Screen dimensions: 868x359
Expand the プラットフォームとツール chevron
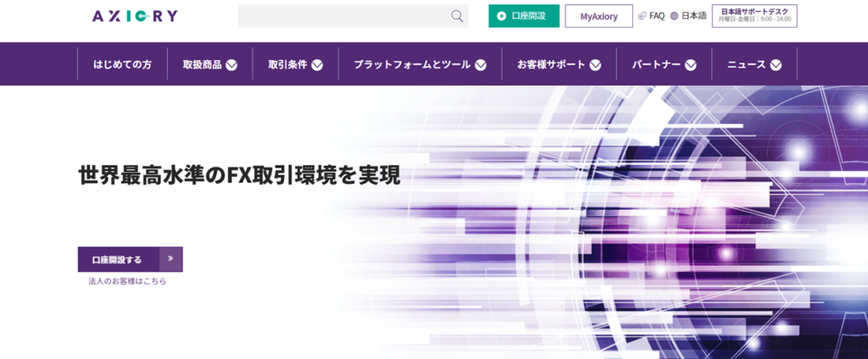pos(481,65)
